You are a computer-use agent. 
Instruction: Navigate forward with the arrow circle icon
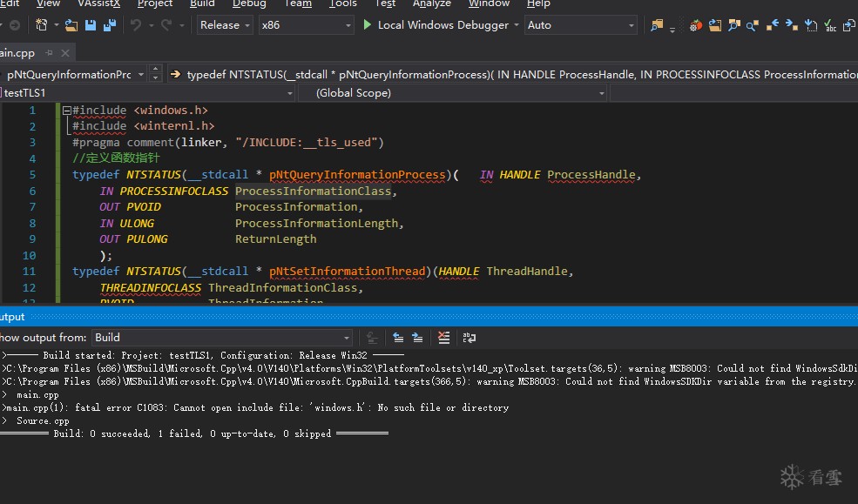(15, 25)
